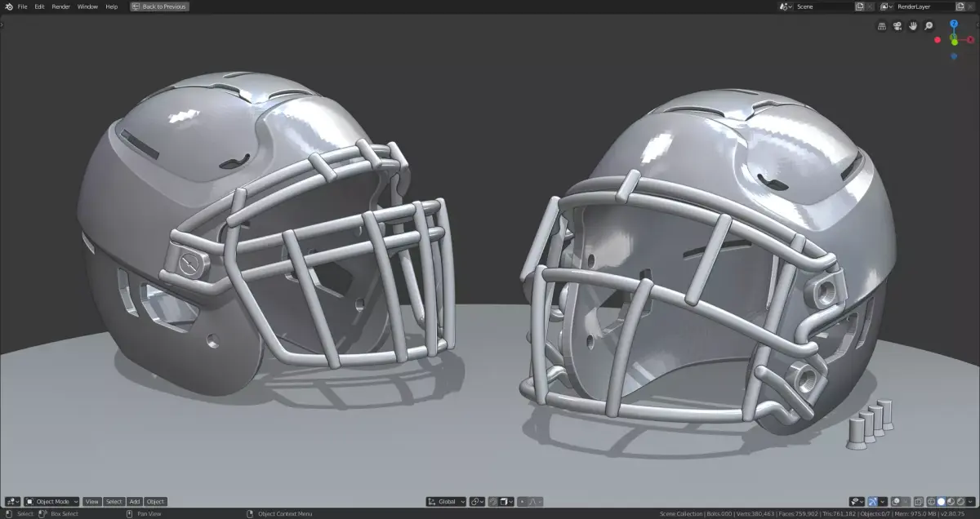The image size is (980, 519).
Task: Click the red negative X gizmo dot
Action: (938, 40)
